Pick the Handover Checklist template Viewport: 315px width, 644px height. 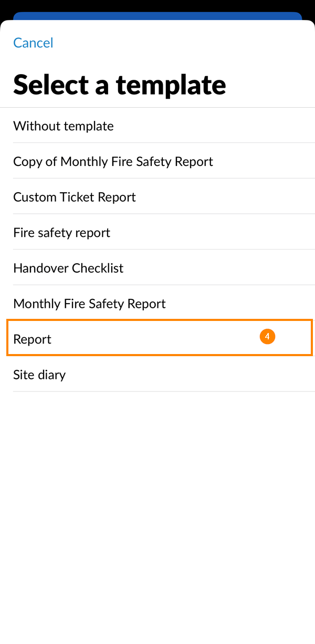tap(68, 268)
